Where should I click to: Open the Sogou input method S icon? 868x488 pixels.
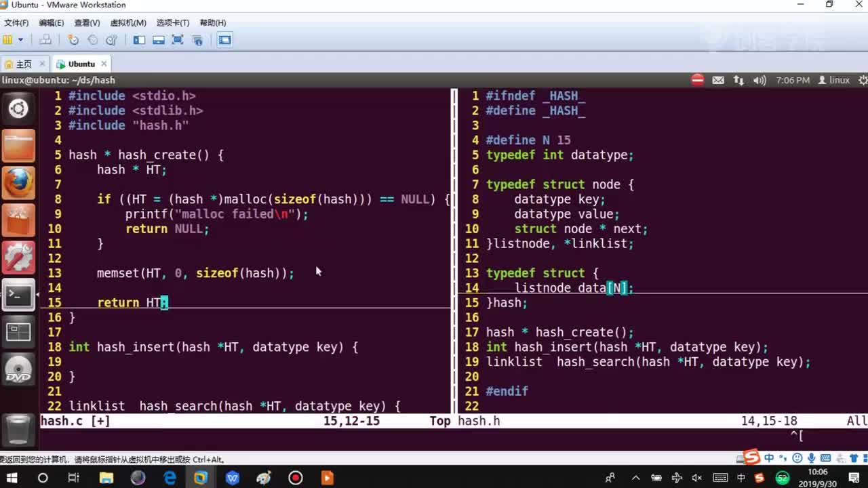point(761,478)
